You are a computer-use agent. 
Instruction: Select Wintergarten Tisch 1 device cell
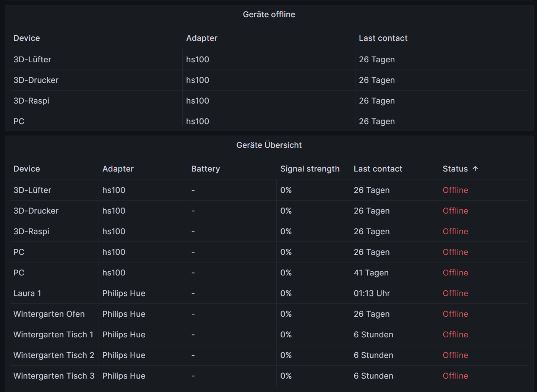53,335
